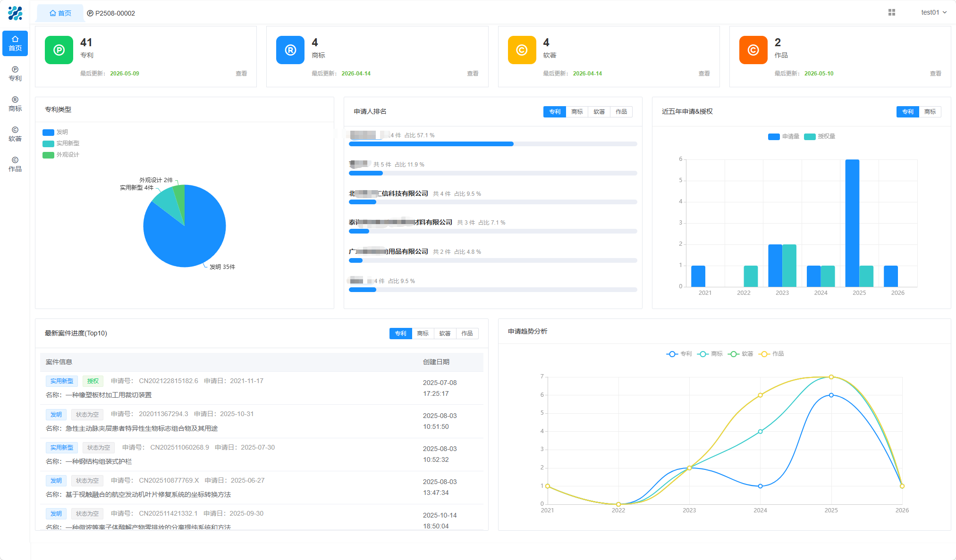The width and height of the screenshot is (956, 560).
Task: Expand the test01 user dropdown
Action: 934,12
